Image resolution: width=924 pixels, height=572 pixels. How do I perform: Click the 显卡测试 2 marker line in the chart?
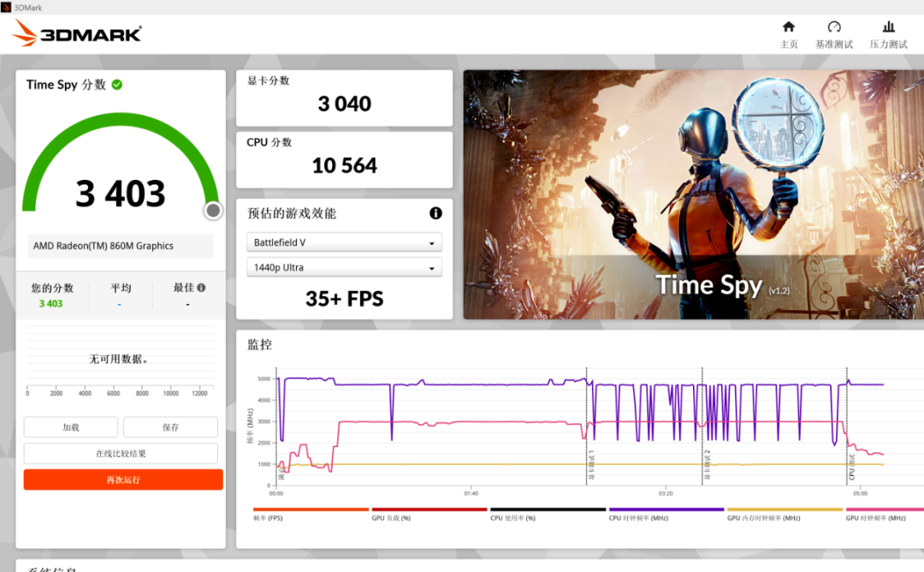[x=702, y=426]
